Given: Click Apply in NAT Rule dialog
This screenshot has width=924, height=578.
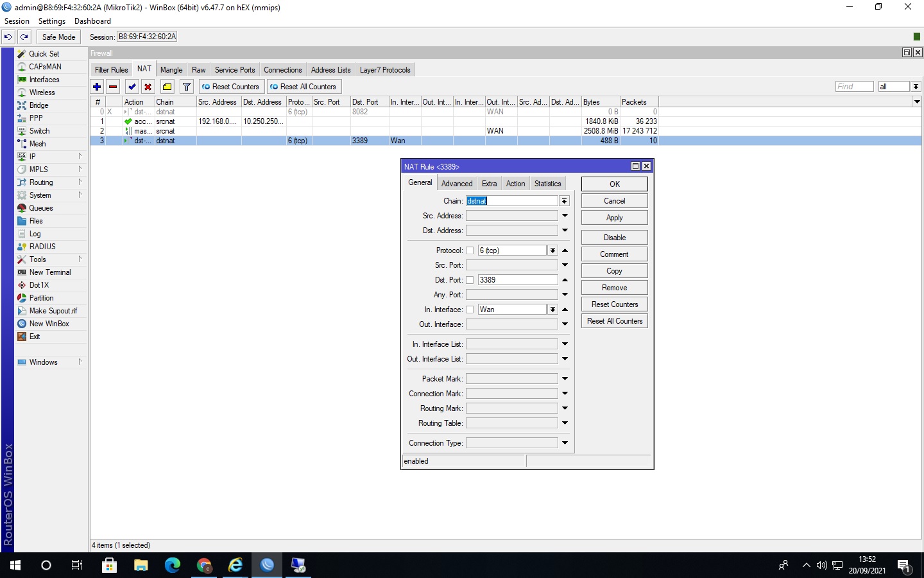Looking at the screenshot, I should 614,218.
